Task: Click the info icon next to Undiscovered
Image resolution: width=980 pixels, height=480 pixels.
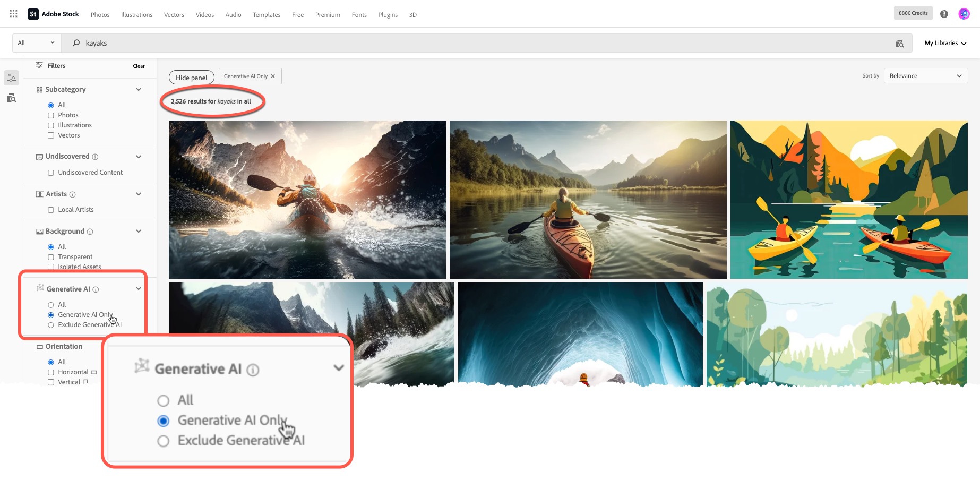Action: pos(95,157)
